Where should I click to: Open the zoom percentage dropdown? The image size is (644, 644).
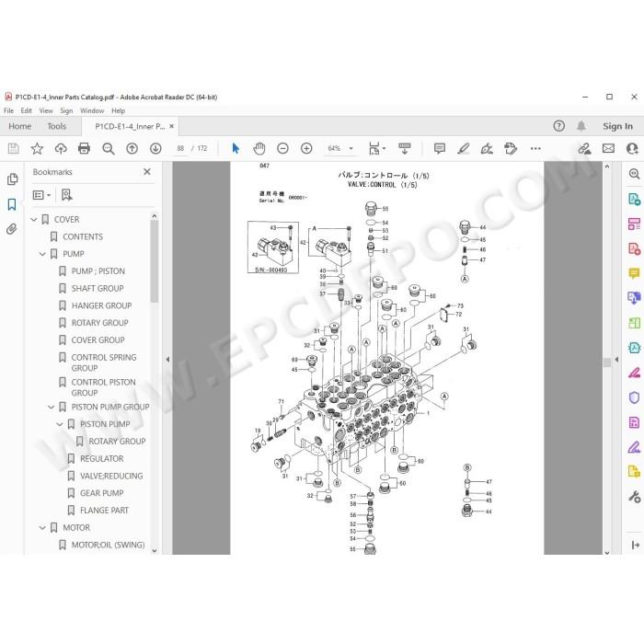(x=351, y=148)
